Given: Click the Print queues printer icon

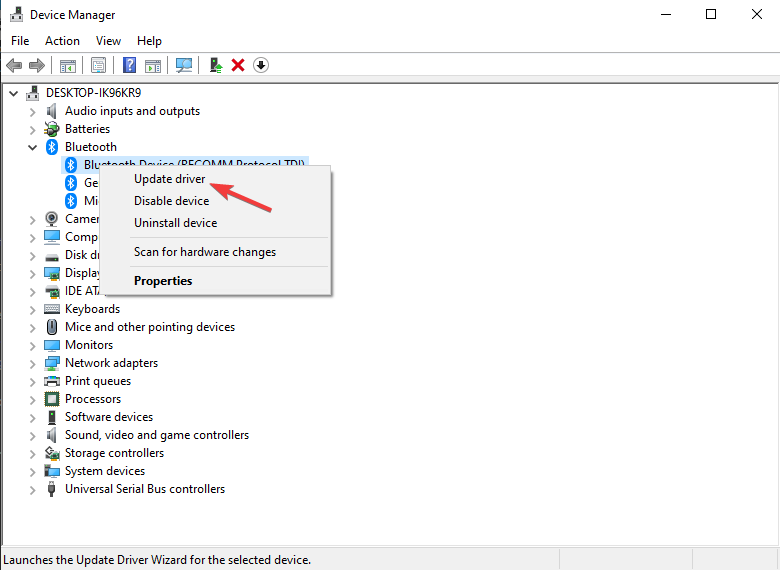Looking at the screenshot, I should pos(52,381).
